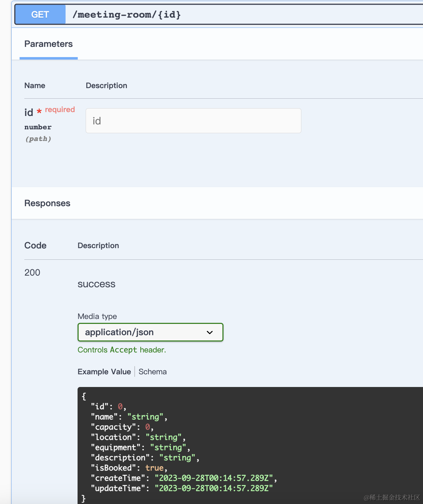Click the Responses section heading
Screen dimensions: 423x504
[47, 203]
